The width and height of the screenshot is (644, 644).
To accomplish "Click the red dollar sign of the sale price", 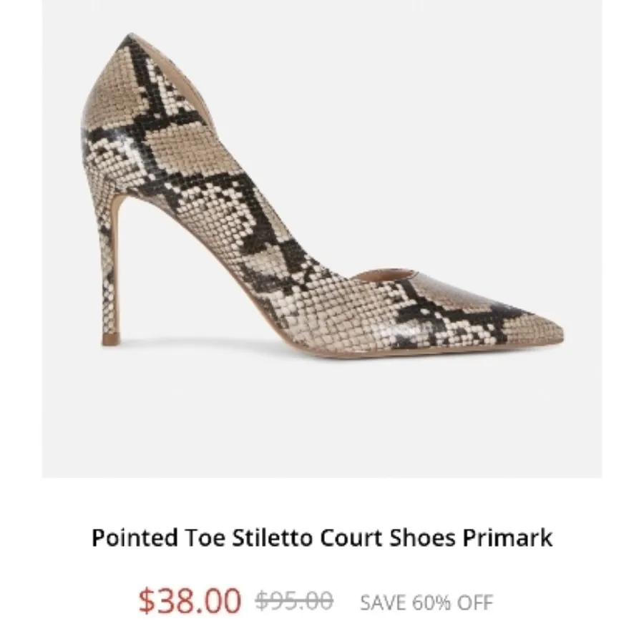I will (x=146, y=600).
